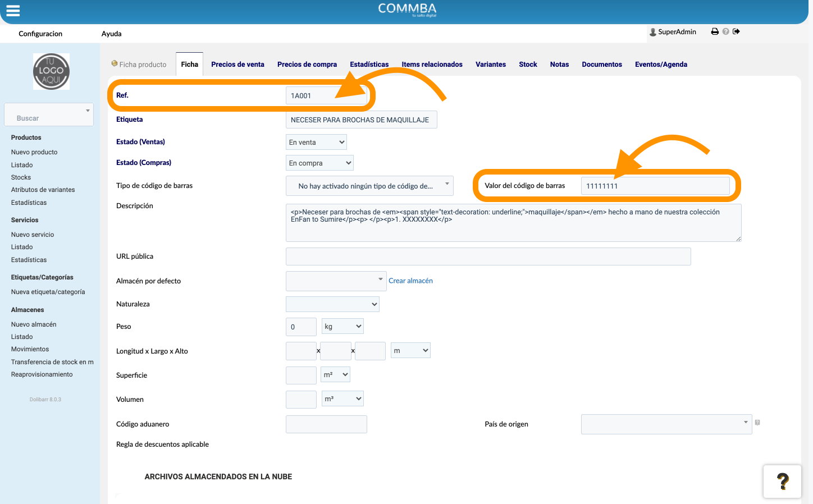The width and height of the screenshot is (813, 504).
Task: Expand the País de origen dropdown
Action: pyautogui.click(x=666, y=424)
